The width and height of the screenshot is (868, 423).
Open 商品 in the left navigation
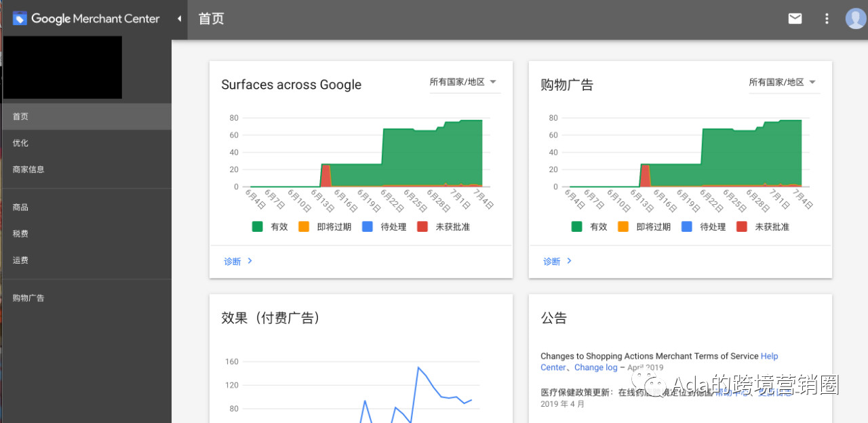pyautogui.click(x=20, y=207)
